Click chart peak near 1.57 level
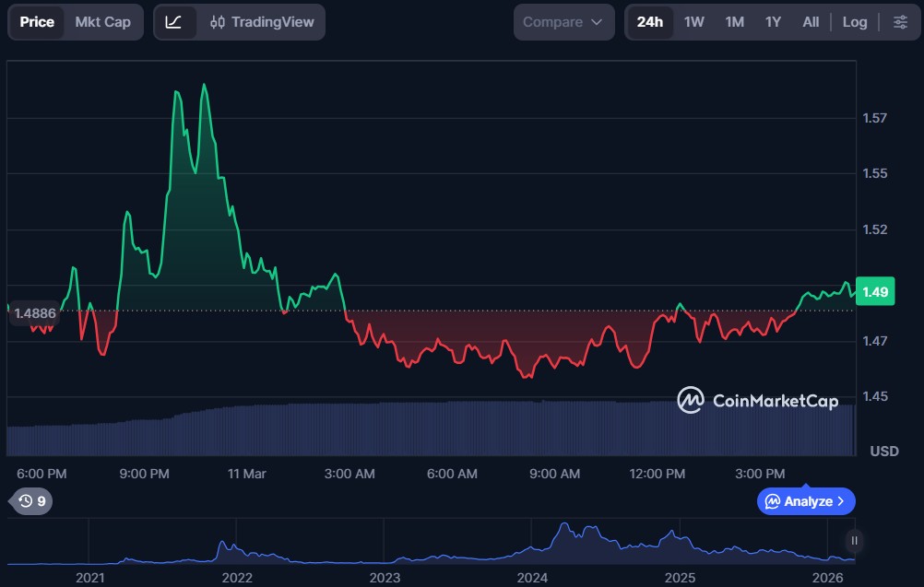The height and width of the screenshot is (587, 924). tap(204, 86)
